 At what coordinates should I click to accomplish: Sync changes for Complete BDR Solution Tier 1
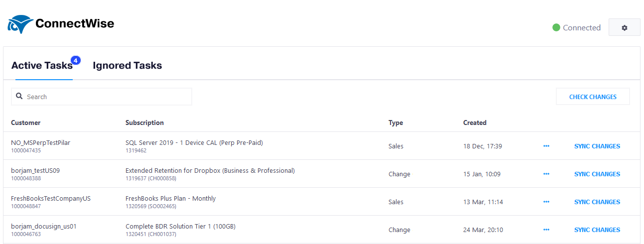pyautogui.click(x=597, y=230)
